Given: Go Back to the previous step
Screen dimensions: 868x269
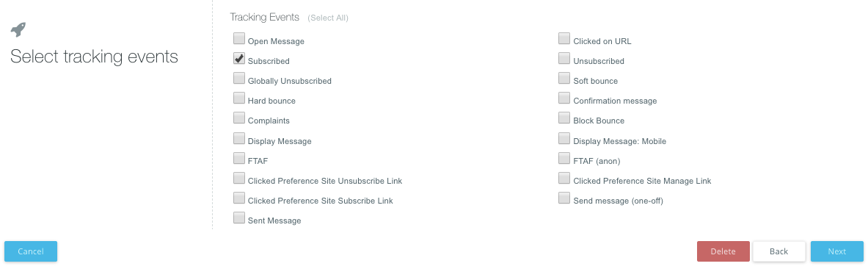Looking at the screenshot, I should [779, 251].
